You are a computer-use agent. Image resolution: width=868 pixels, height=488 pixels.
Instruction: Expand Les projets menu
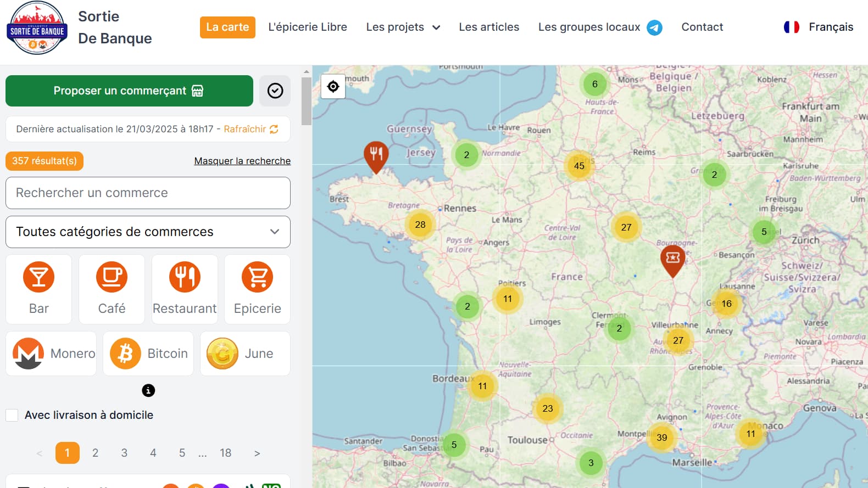tap(403, 27)
